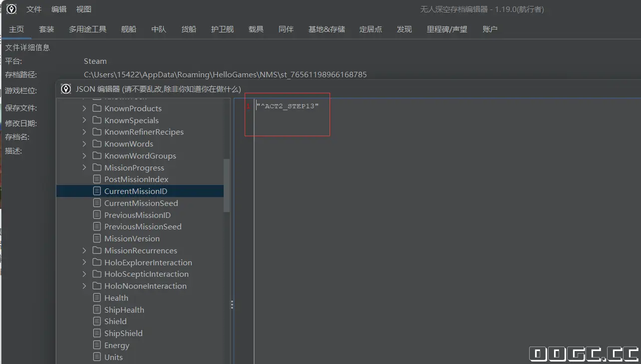Expand the HoloNooneInteraction node
This screenshot has width=641, height=364.
[84, 286]
